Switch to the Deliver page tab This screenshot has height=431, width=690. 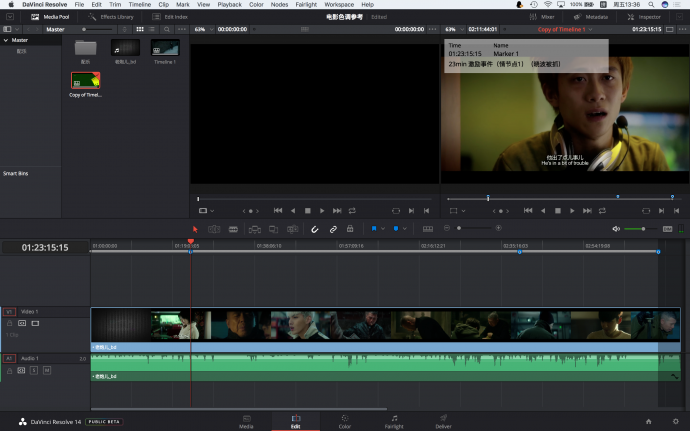[443, 420]
